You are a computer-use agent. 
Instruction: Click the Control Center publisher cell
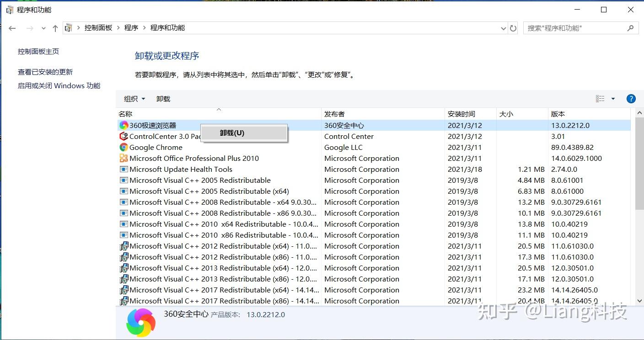coord(349,136)
